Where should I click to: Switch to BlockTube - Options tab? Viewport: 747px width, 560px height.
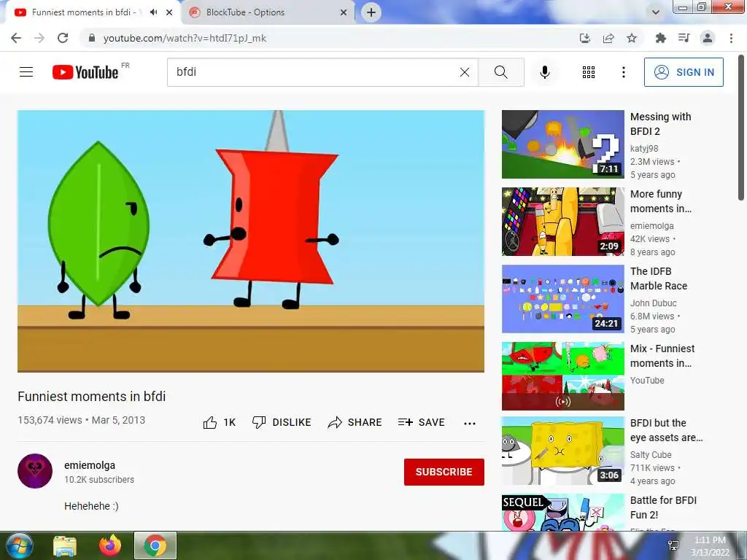268,12
